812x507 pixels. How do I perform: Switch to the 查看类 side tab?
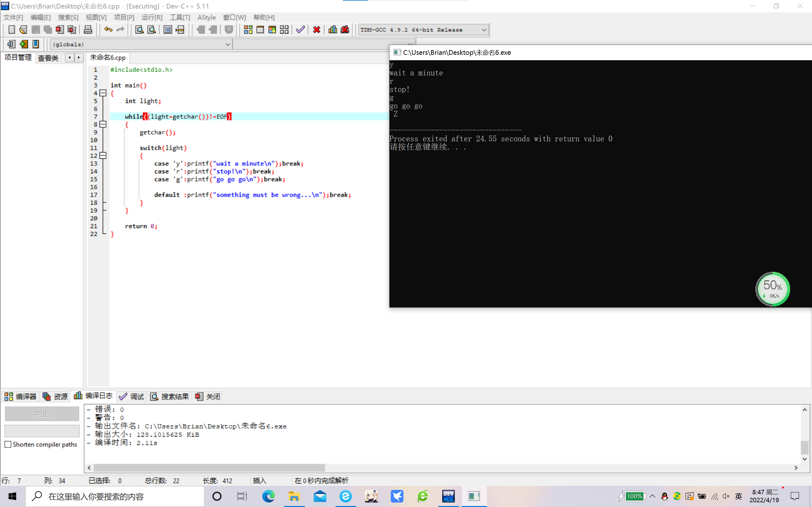click(48, 58)
